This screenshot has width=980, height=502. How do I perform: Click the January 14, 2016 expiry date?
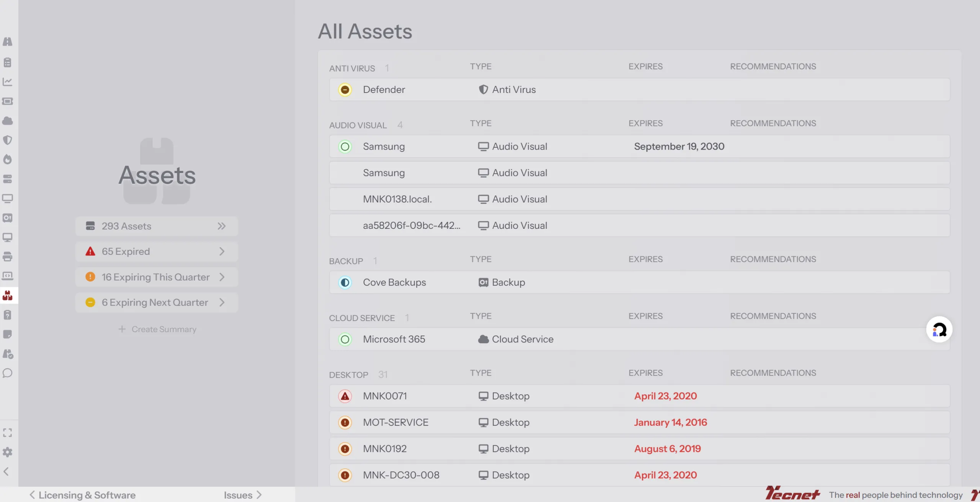pyautogui.click(x=670, y=422)
